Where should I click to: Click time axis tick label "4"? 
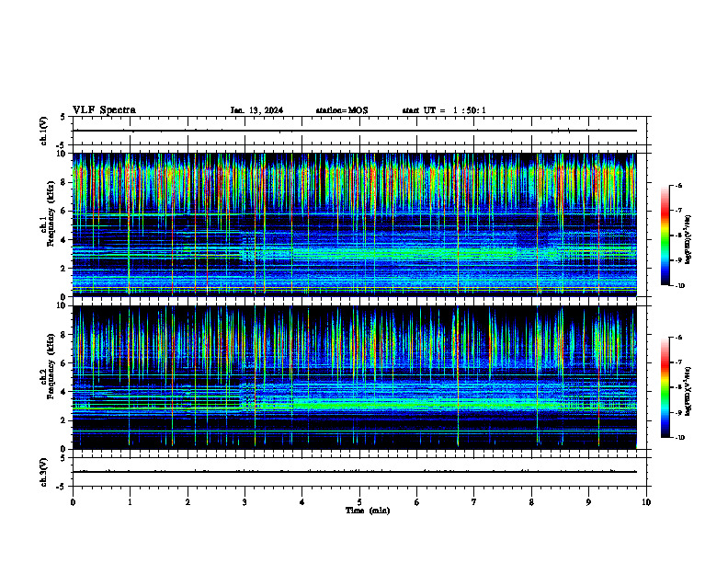tap(301, 502)
